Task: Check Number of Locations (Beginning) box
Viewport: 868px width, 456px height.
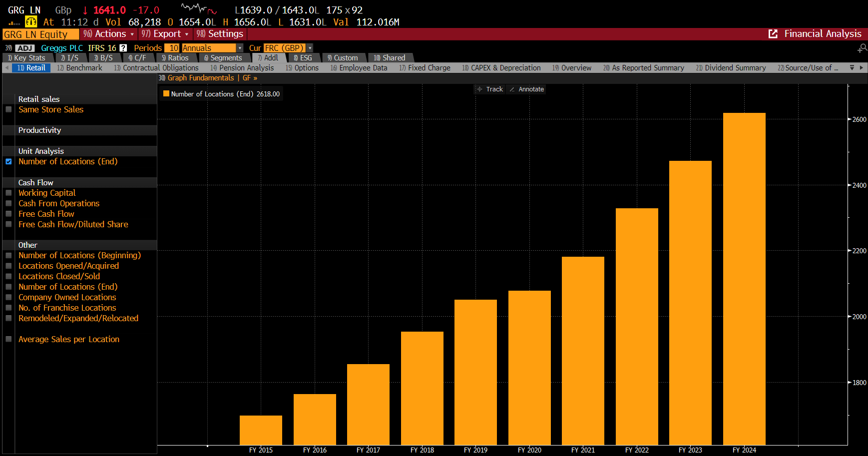Action: 8,255
